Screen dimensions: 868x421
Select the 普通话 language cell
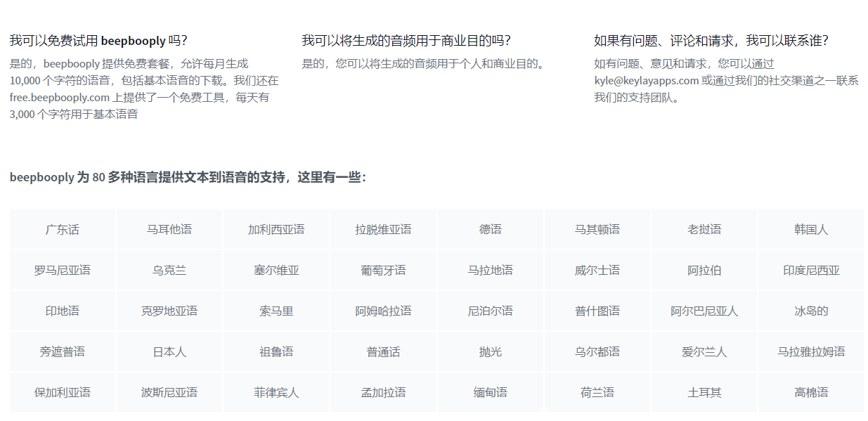pos(383,351)
